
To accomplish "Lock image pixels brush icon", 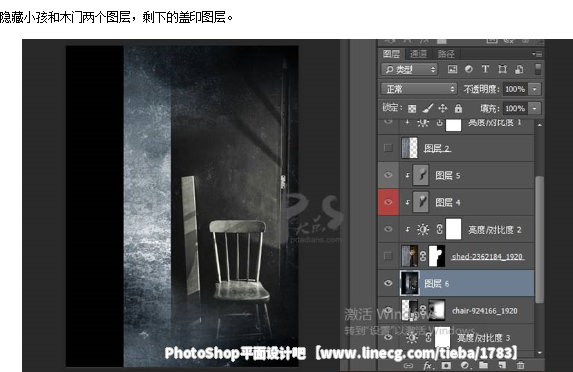I will tap(428, 108).
